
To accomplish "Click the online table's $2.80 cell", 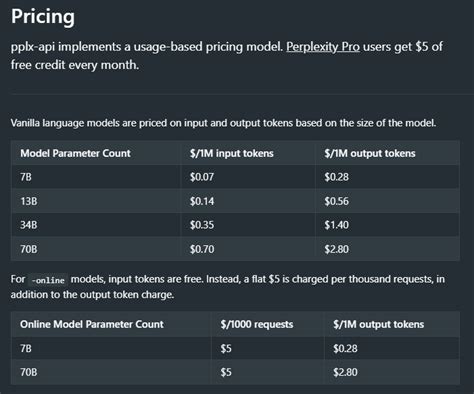I will tap(345, 372).
